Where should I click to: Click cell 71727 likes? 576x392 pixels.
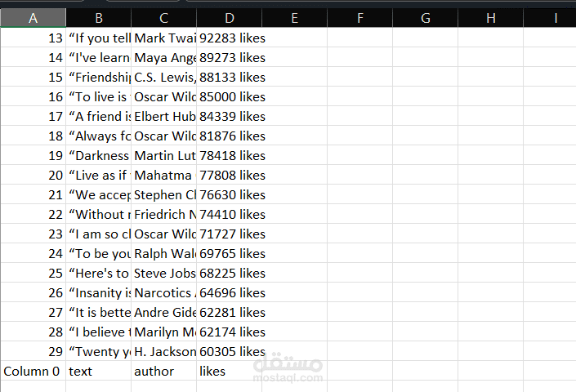(230, 234)
